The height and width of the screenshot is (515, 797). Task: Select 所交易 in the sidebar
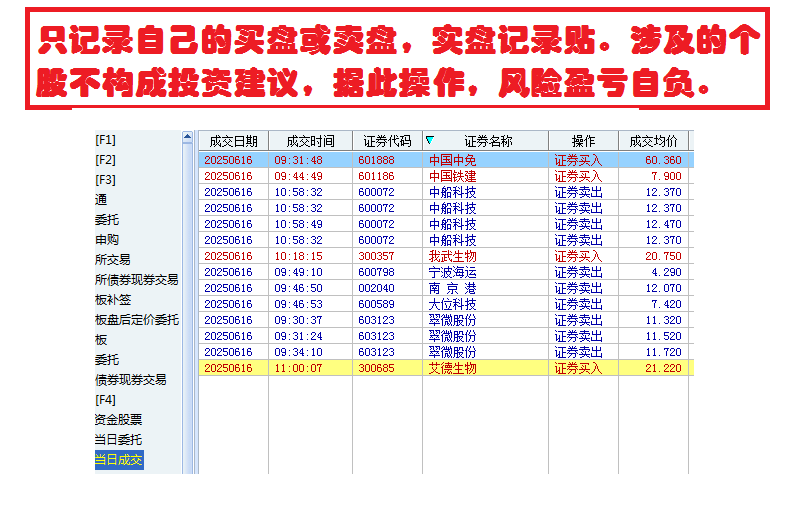click(x=112, y=260)
